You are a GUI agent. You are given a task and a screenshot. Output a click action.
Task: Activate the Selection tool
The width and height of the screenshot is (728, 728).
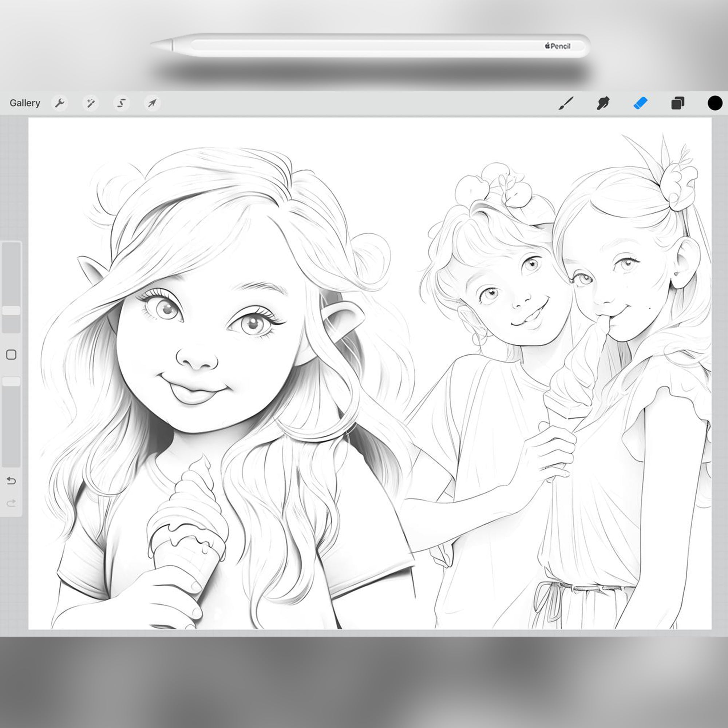point(121,103)
